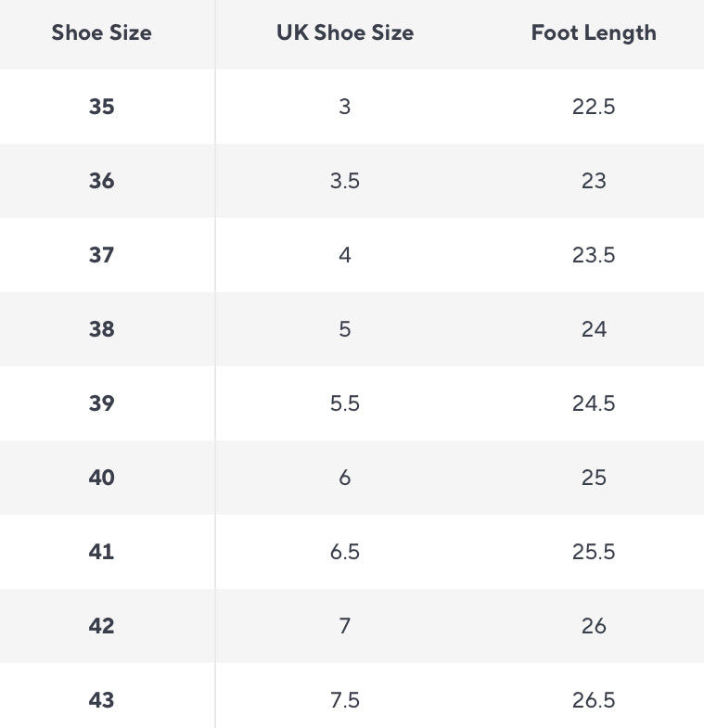Select shoe size 38 row label
Image resolution: width=704 pixels, height=728 pixels.
pyautogui.click(x=101, y=329)
